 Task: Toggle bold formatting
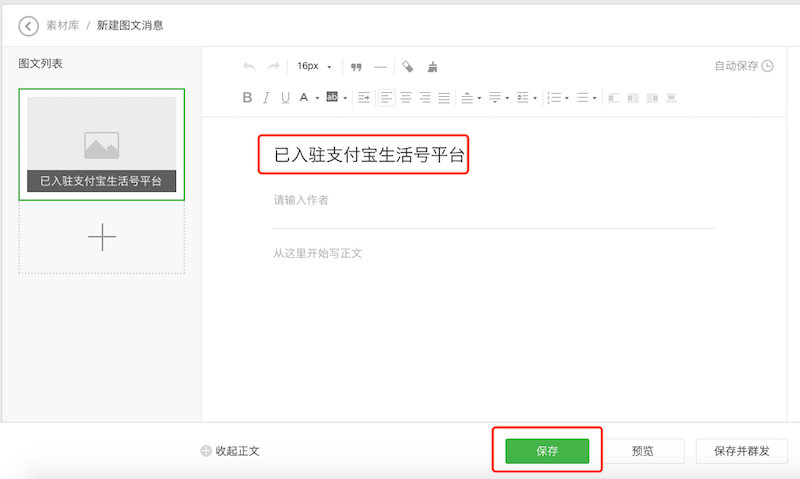pyautogui.click(x=247, y=97)
